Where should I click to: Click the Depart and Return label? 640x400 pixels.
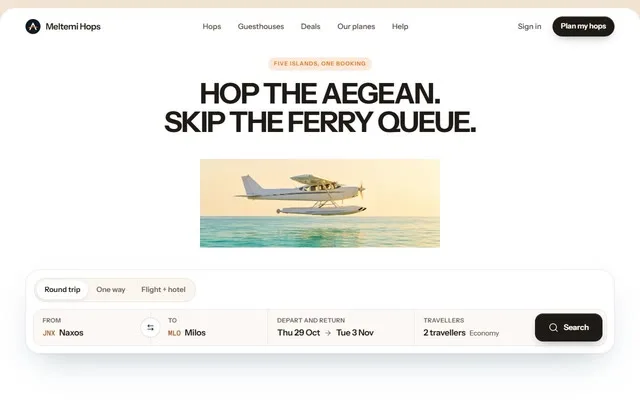click(311, 320)
